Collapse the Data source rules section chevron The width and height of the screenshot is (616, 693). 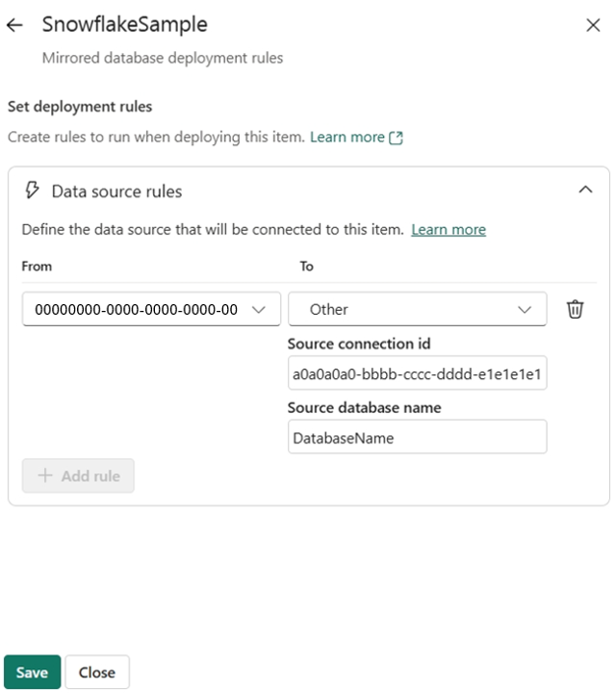(x=585, y=191)
